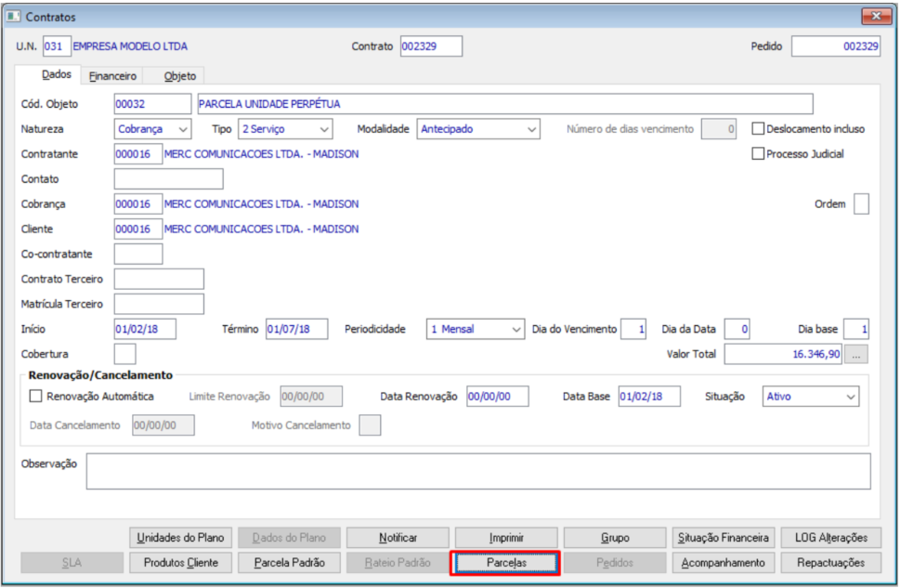Click the U.N. code field 031
This screenshot has height=588, width=900.
57,46
